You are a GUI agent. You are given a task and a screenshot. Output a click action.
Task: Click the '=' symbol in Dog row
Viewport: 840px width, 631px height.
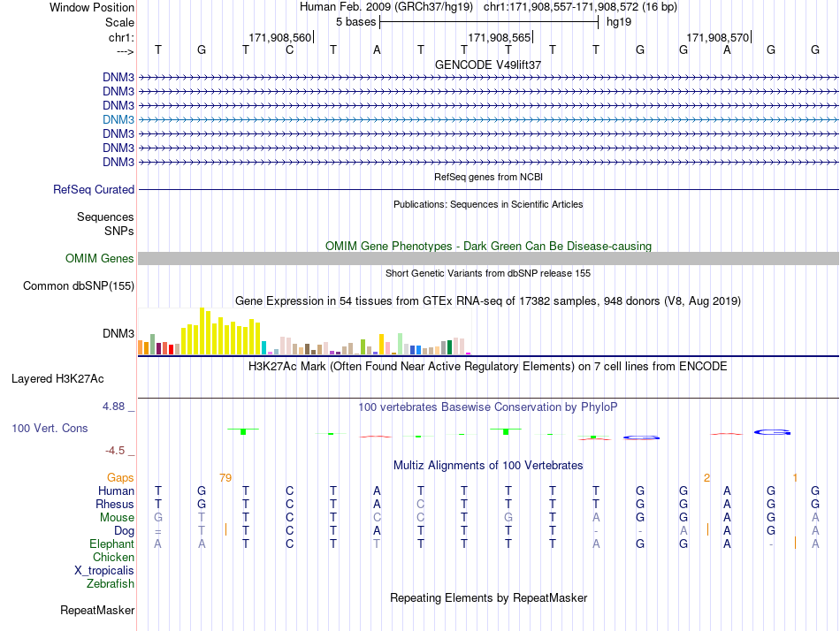158,531
